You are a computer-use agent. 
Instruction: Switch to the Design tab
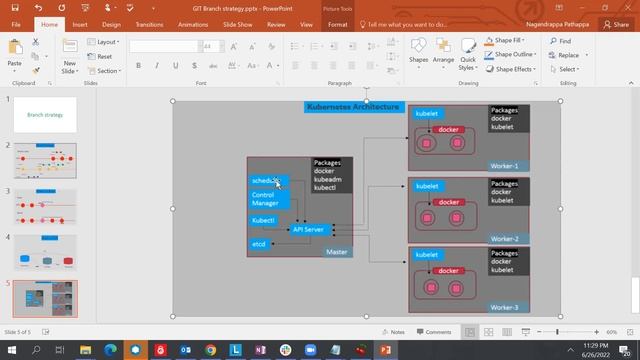(x=111, y=24)
